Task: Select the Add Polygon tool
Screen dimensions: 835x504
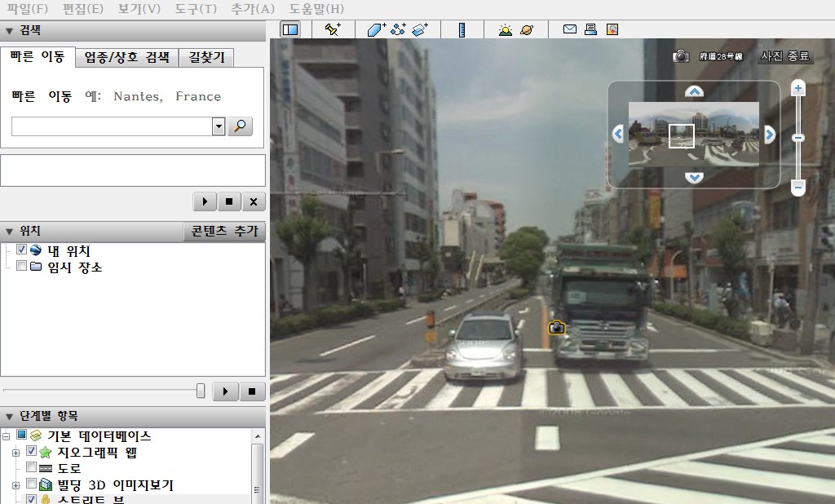Action: point(377,29)
